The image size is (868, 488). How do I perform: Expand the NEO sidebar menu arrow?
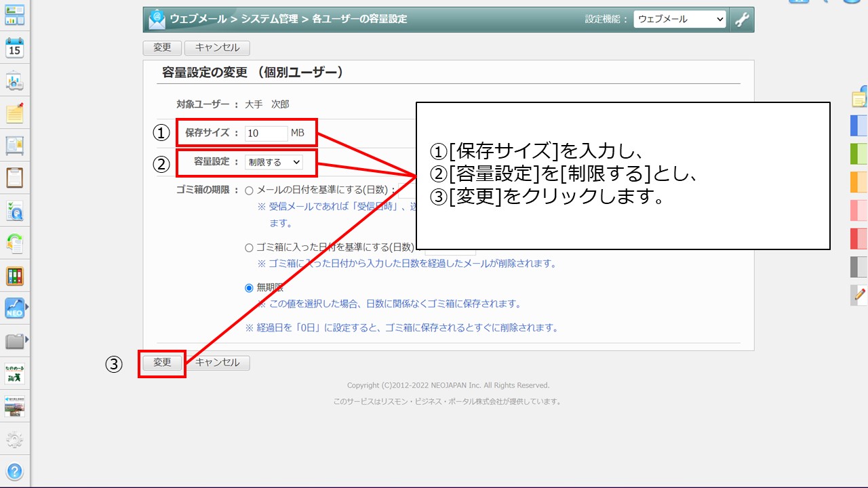27,308
